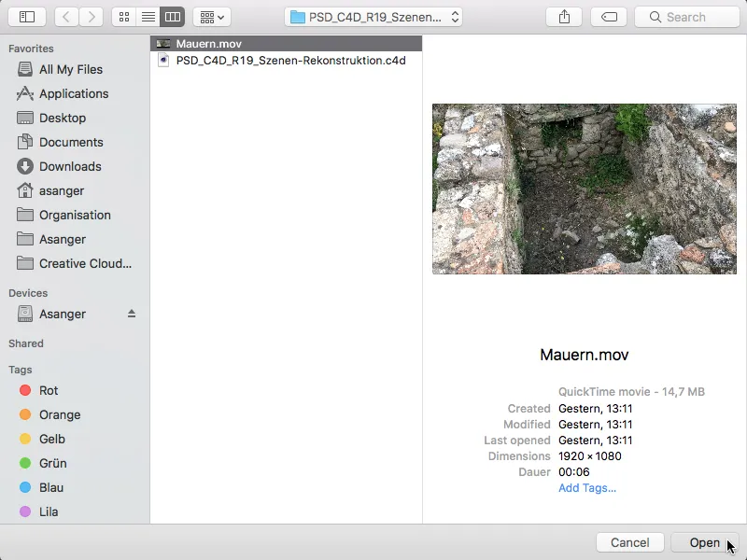Switch to list view
This screenshot has width=747, height=560.
point(148,17)
